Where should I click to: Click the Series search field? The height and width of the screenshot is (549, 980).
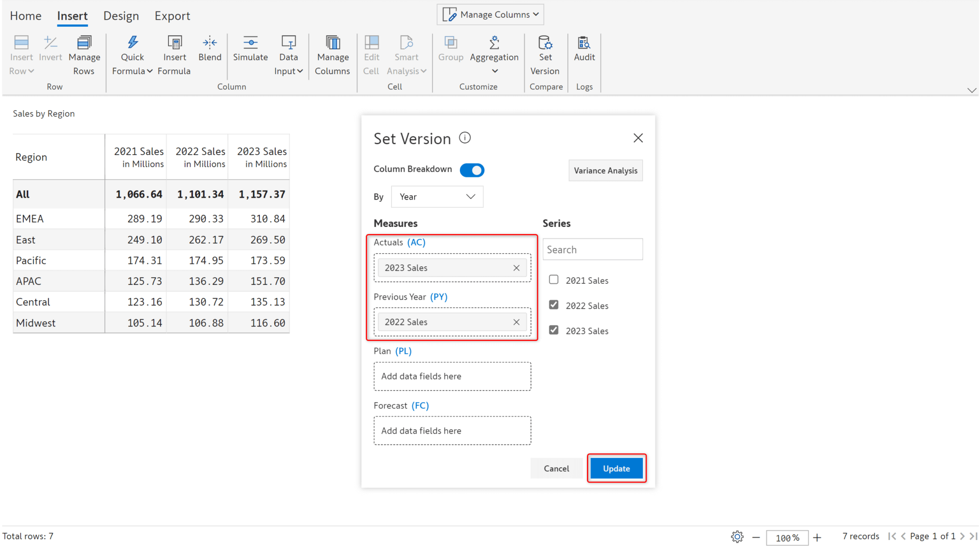(x=592, y=249)
